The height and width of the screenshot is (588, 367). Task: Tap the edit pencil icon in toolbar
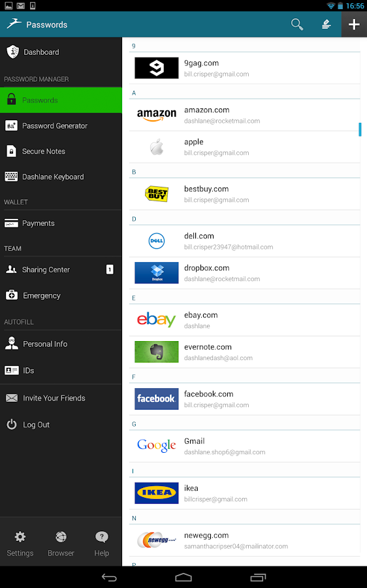[326, 24]
